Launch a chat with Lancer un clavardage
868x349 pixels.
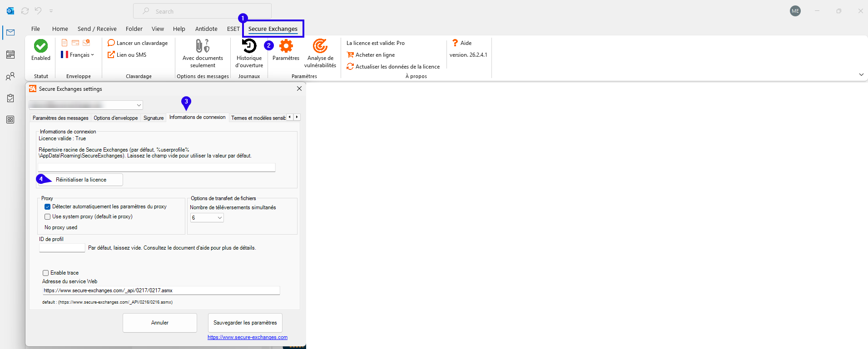138,43
